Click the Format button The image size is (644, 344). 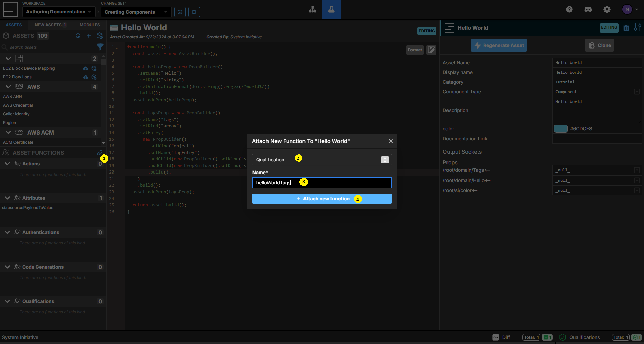pyautogui.click(x=415, y=50)
